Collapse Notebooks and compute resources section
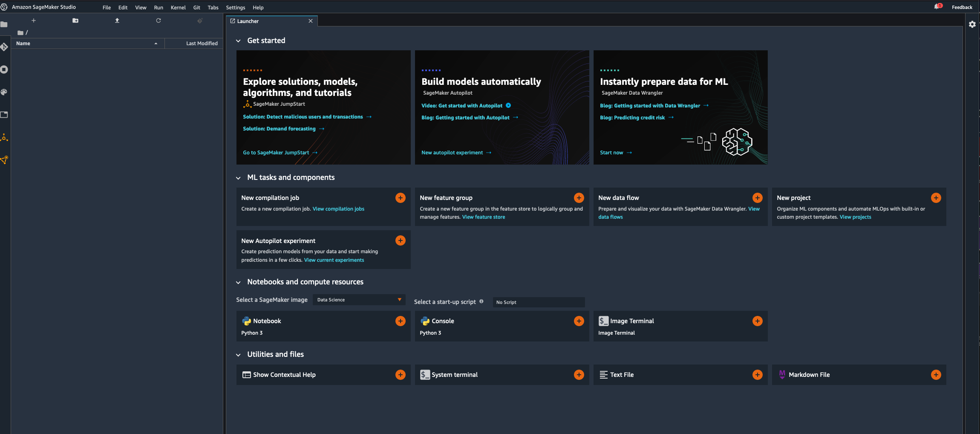This screenshot has width=980, height=434. (x=239, y=282)
